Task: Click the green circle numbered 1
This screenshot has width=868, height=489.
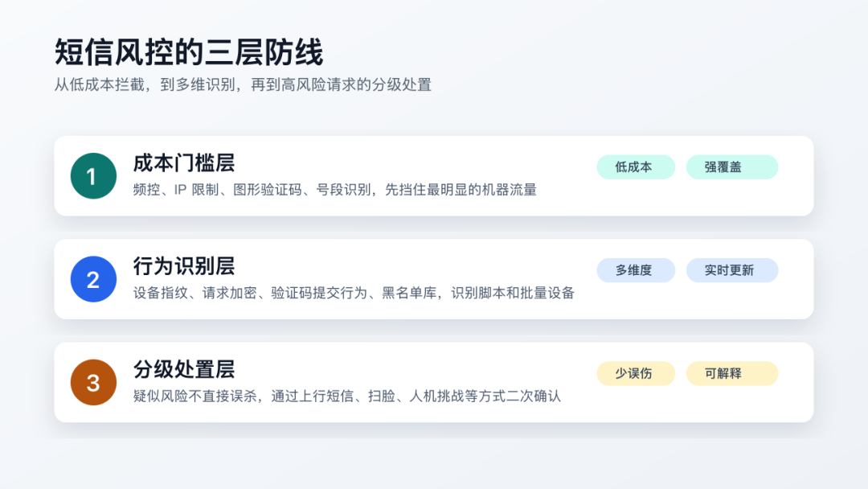Action: (93, 176)
